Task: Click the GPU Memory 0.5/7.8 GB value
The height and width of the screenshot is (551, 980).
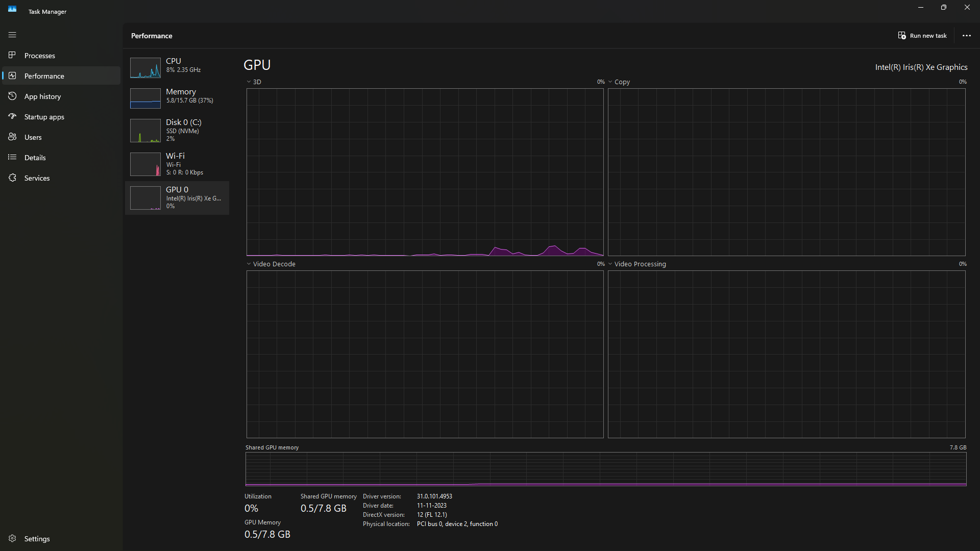Action: (x=267, y=534)
